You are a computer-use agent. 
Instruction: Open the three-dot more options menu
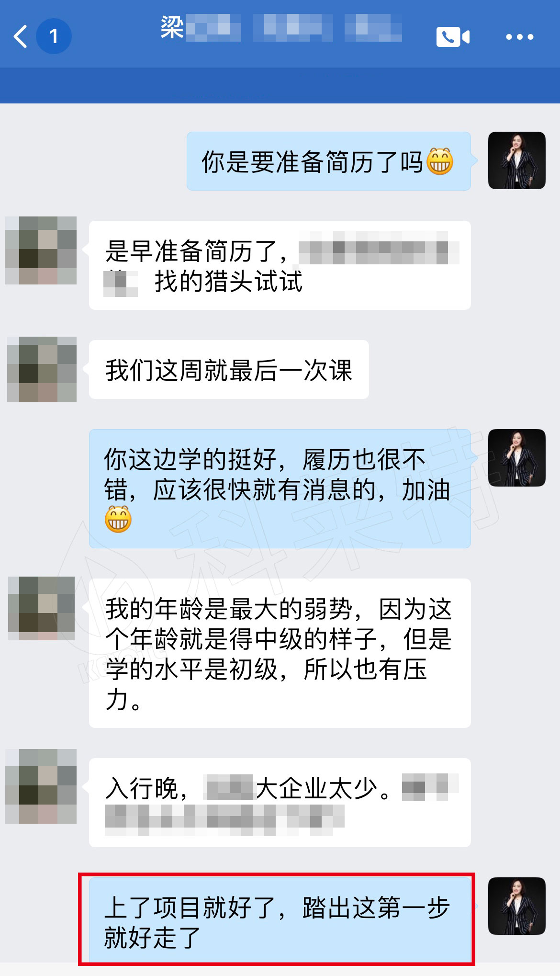(x=520, y=37)
